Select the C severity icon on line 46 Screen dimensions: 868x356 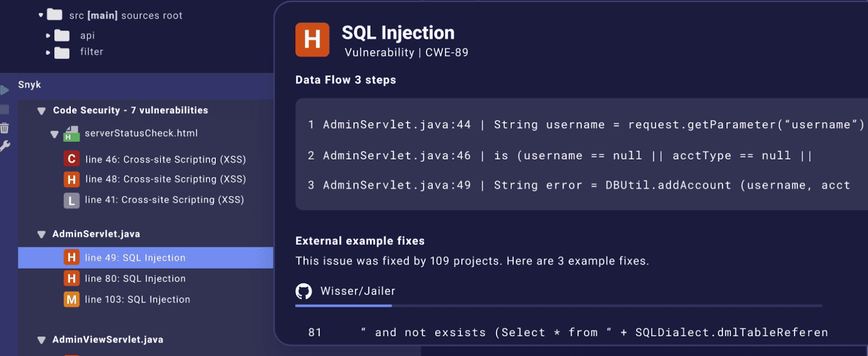(x=72, y=159)
